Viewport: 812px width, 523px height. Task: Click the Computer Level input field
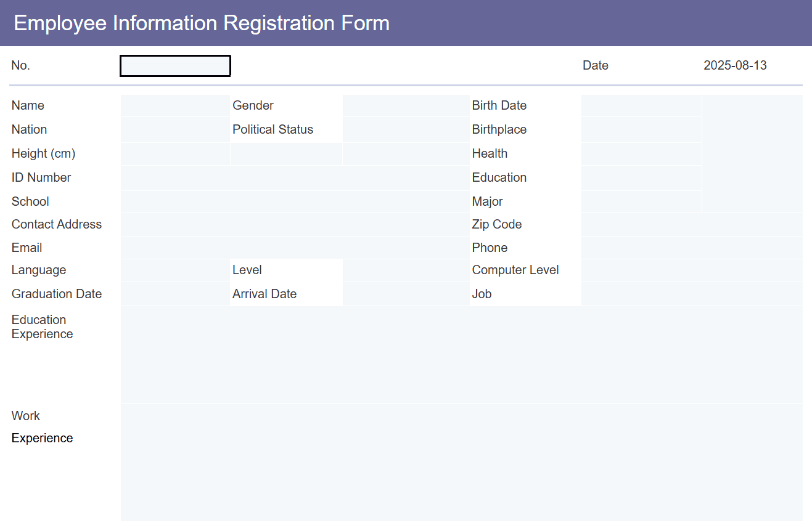692,270
